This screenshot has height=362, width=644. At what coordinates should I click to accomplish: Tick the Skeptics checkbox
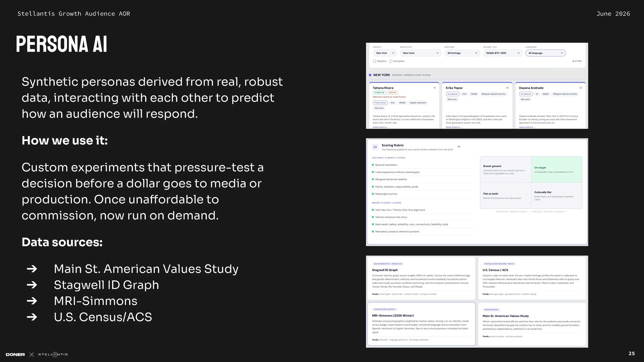click(x=375, y=61)
